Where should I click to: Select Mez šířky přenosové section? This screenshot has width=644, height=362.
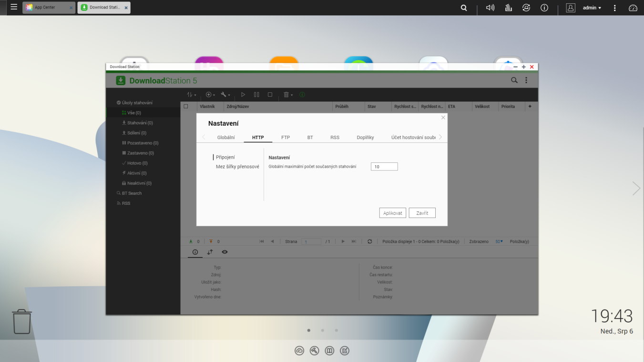tap(237, 167)
